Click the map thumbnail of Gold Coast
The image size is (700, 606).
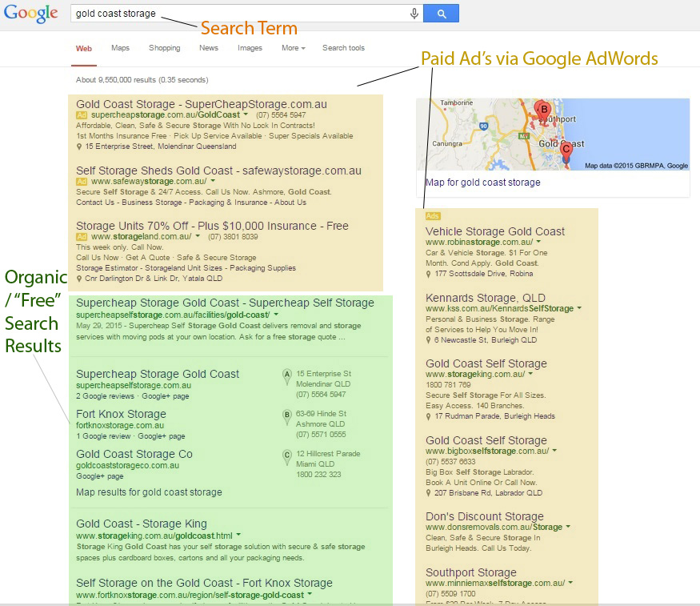point(553,134)
